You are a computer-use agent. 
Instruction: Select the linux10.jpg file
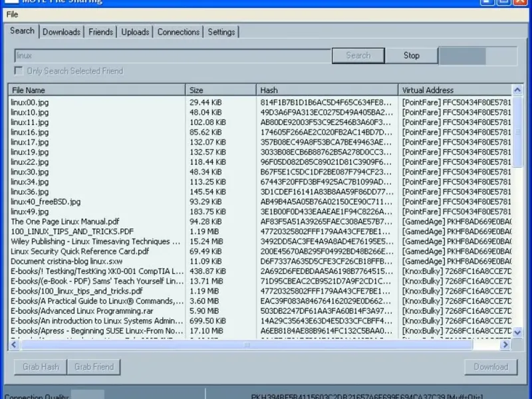tap(260, 112)
